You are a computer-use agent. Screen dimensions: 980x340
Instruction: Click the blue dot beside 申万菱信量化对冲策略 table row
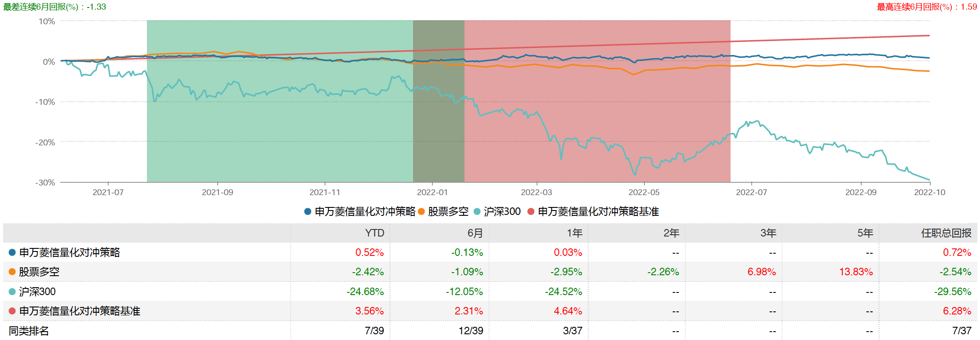[x=12, y=252]
